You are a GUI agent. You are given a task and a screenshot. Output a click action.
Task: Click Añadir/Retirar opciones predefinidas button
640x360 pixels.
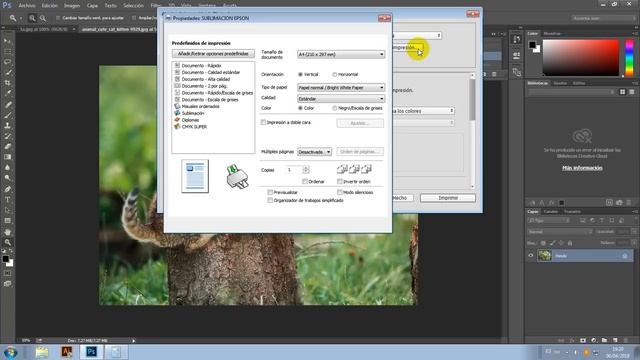213,54
